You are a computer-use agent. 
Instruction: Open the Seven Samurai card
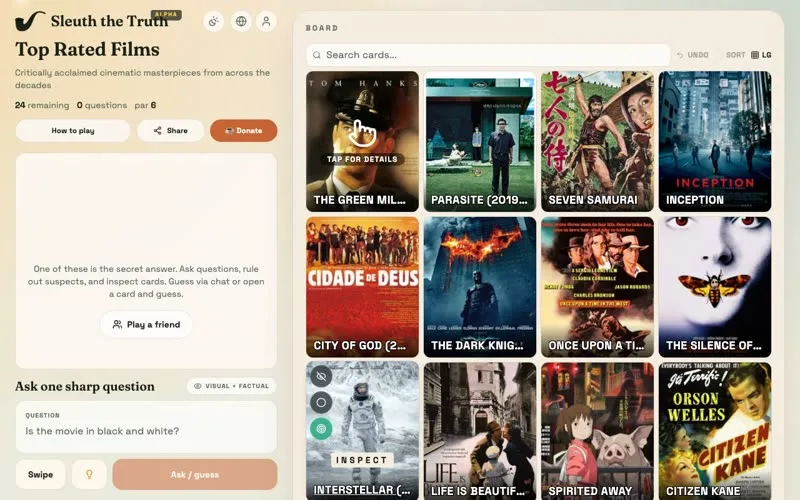pos(597,141)
